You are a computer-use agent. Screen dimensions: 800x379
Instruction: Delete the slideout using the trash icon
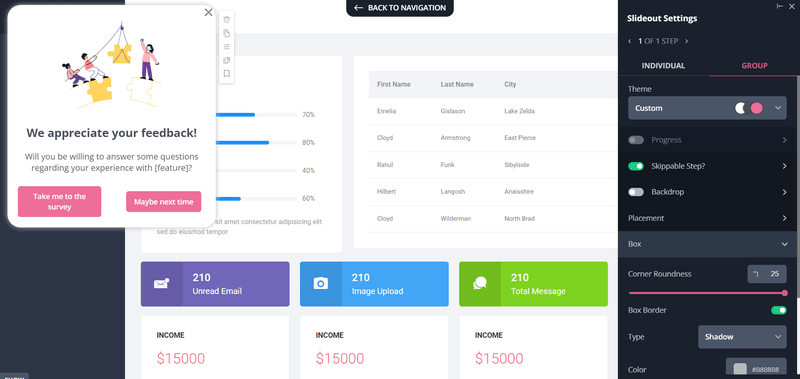(x=227, y=19)
